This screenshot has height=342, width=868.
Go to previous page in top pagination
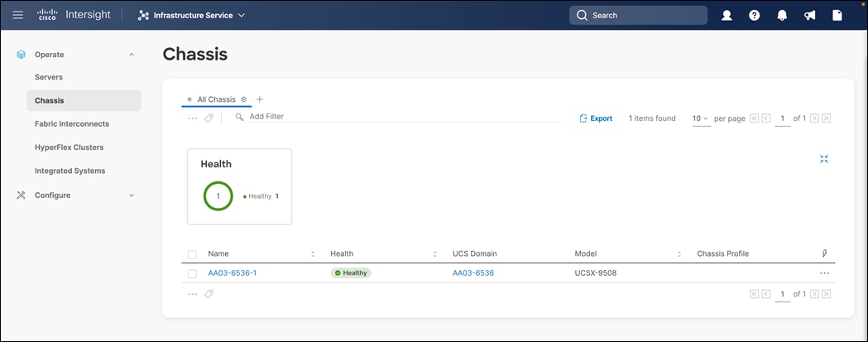point(766,118)
